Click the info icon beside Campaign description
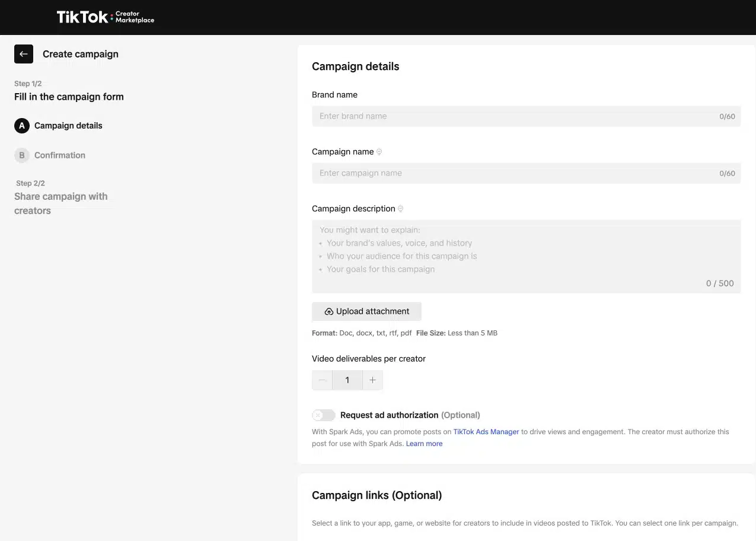Image resolution: width=756 pixels, height=541 pixels. click(x=401, y=209)
